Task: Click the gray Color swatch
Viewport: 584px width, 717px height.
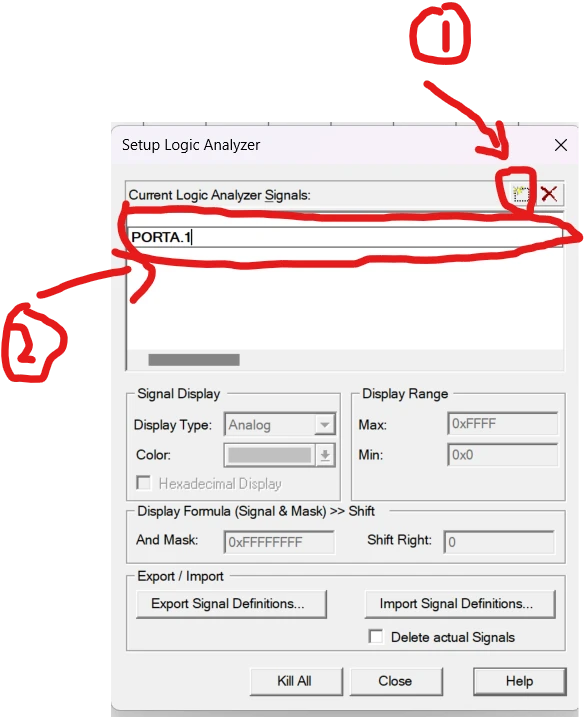Action: 269,455
